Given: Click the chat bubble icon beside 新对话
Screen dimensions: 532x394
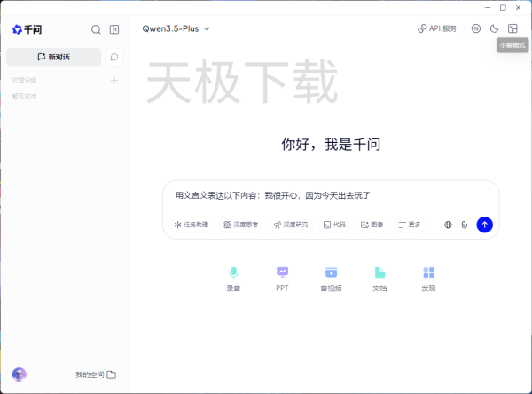Looking at the screenshot, I should tap(114, 57).
